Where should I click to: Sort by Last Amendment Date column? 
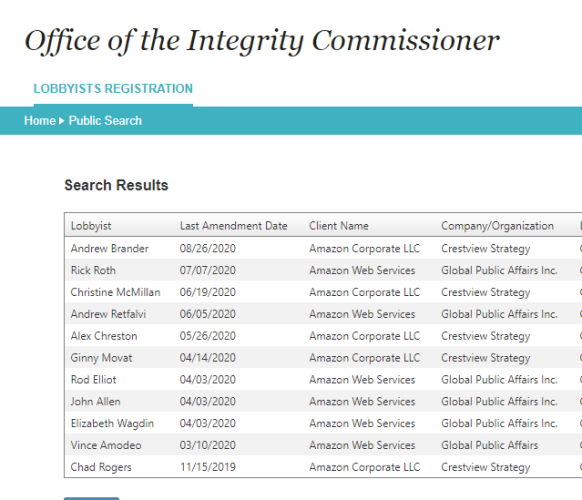233,226
